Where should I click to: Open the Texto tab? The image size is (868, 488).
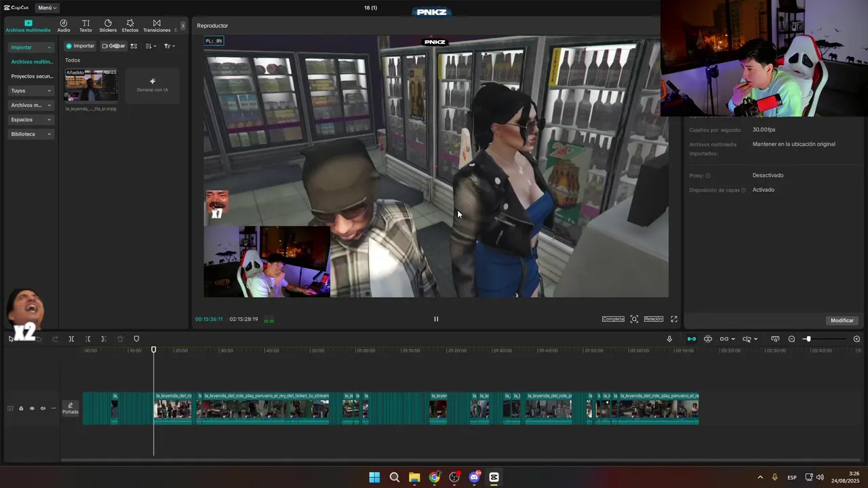[85, 26]
